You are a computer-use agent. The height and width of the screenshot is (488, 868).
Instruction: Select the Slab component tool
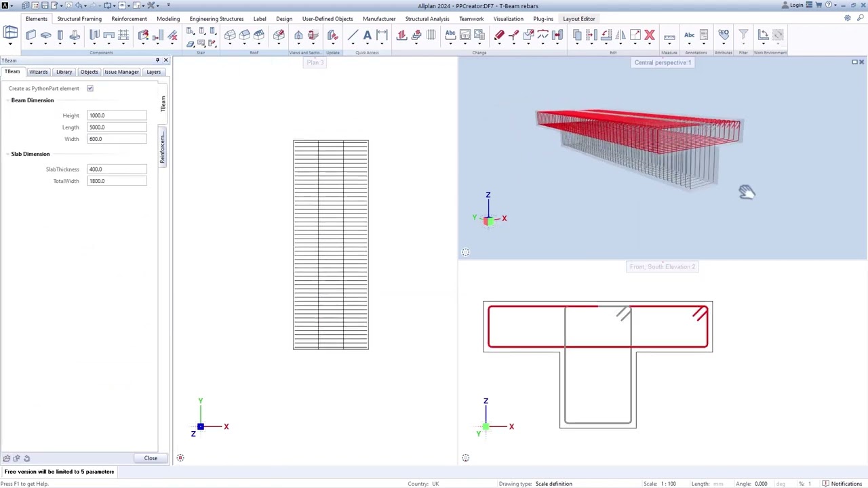[x=45, y=35]
